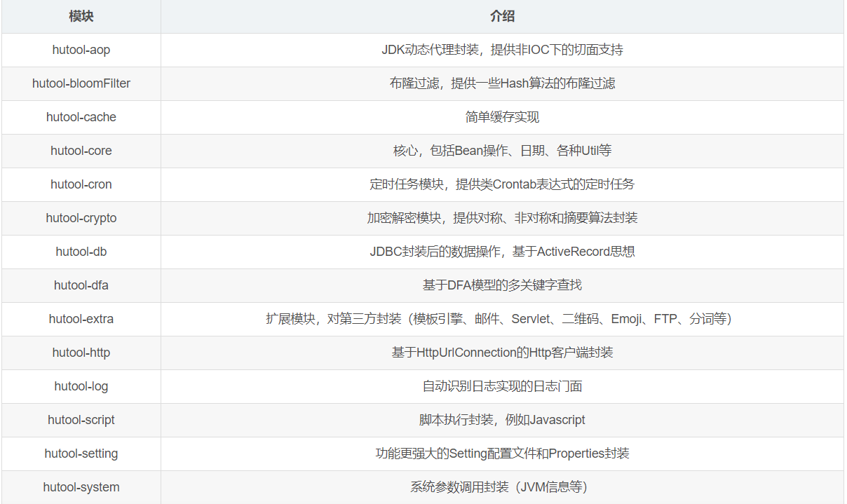This screenshot has height=504, width=847.
Task: Select the 介绍 column header
Action: (x=502, y=16)
